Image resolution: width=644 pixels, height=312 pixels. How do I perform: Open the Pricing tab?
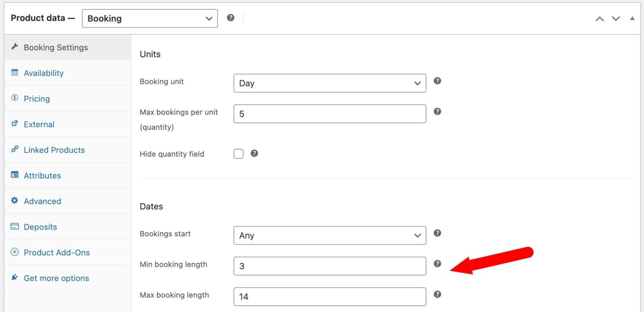(37, 99)
